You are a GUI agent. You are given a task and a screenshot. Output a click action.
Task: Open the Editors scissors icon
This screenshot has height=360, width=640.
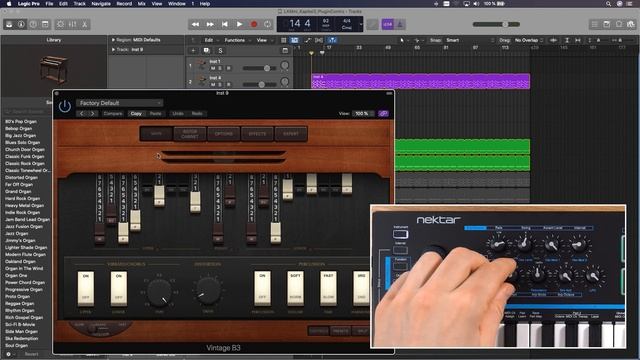pyautogui.click(x=84, y=24)
